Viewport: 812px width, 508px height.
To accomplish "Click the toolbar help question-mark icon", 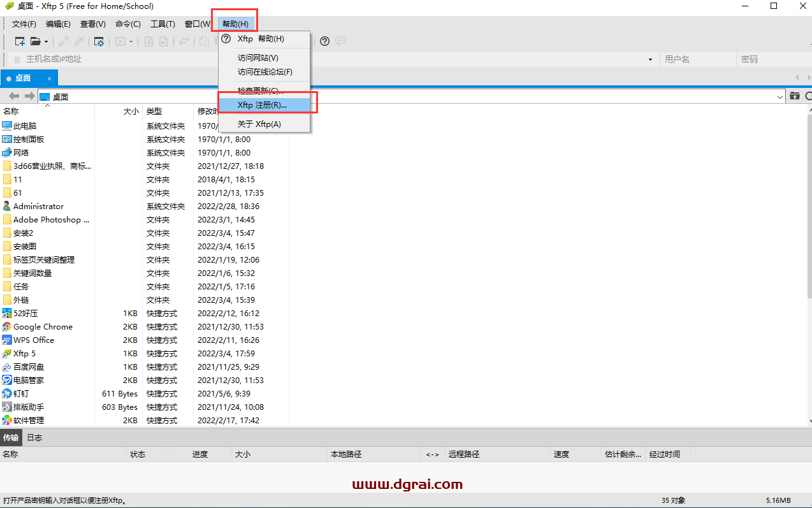I will [x=324, y=41].
